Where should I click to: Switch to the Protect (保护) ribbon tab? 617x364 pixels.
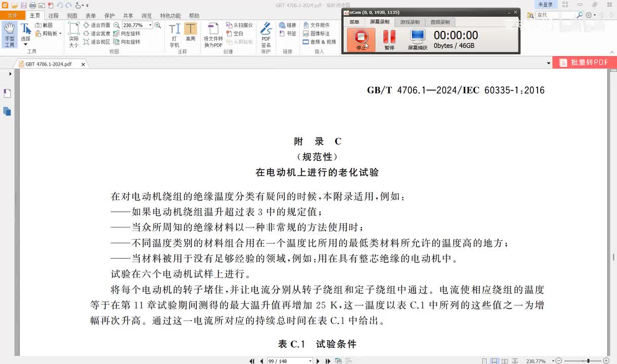109,16
